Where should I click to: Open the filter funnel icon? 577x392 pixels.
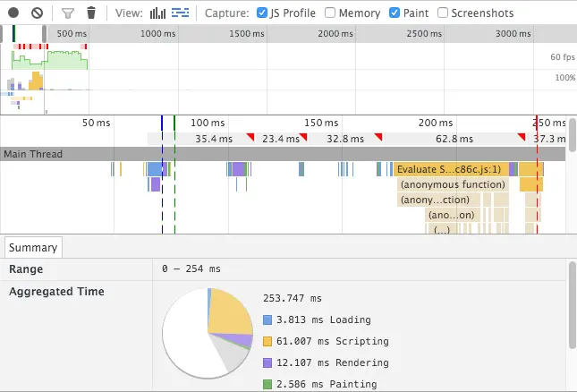(68, 13)
